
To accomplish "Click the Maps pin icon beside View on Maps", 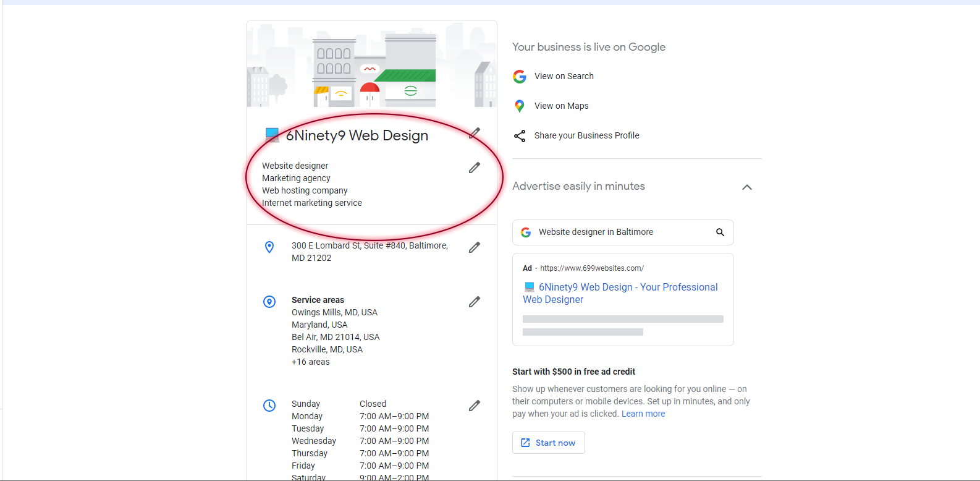I will click(x=520, y=106).
